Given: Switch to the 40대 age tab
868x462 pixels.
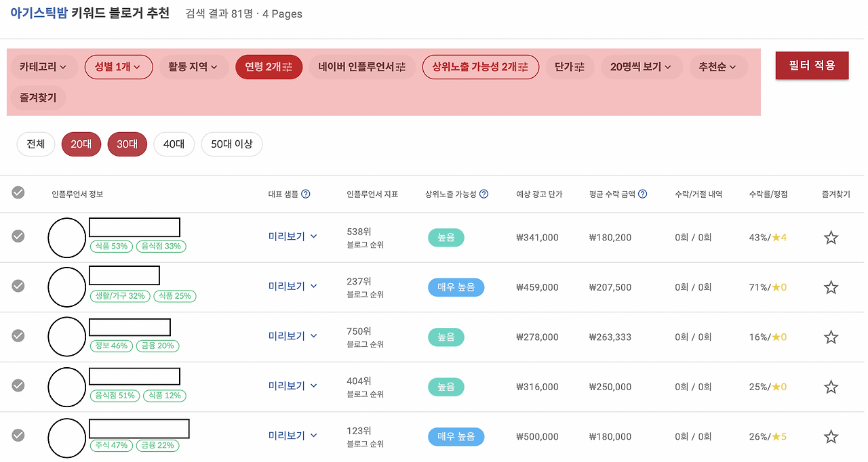Looking at the screenshot, I should point(174,144).
